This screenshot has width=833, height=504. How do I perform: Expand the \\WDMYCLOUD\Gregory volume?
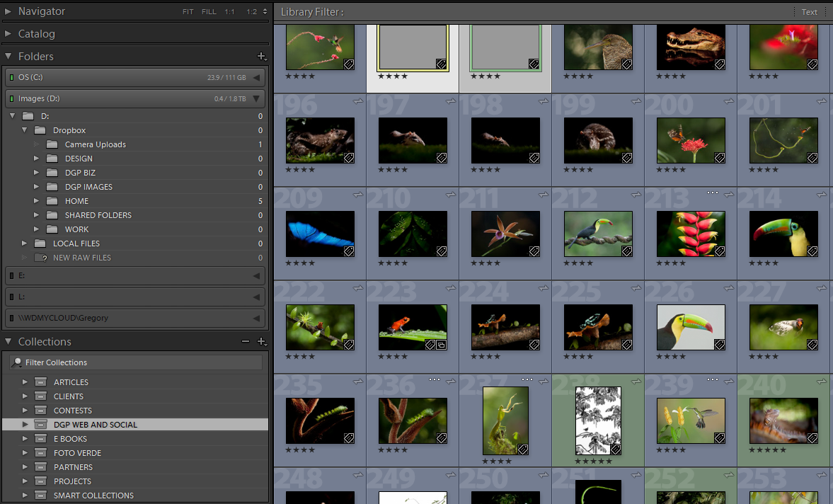click(257, 318)
